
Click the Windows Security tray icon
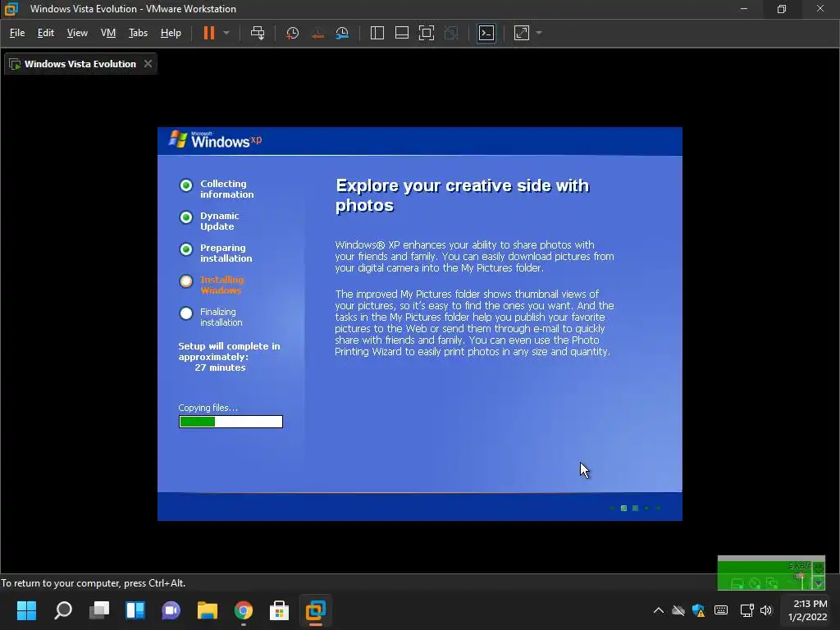pyautogui.click(x=699, y=610)
